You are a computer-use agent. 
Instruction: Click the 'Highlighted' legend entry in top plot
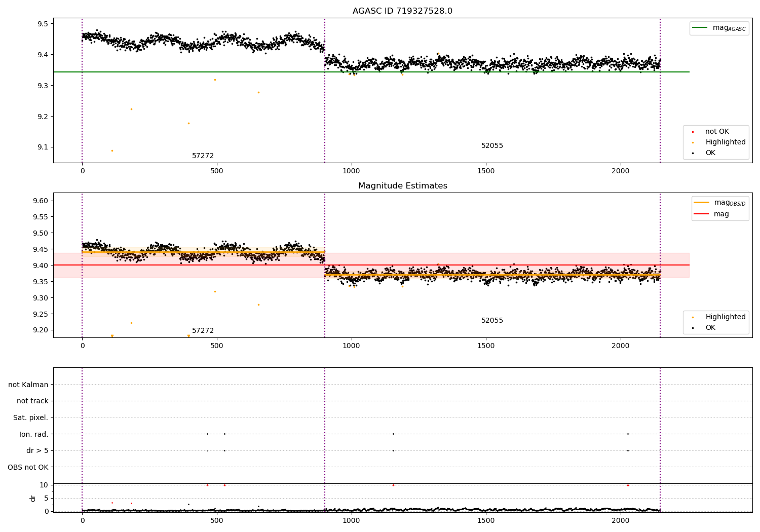tap(718, 142)
